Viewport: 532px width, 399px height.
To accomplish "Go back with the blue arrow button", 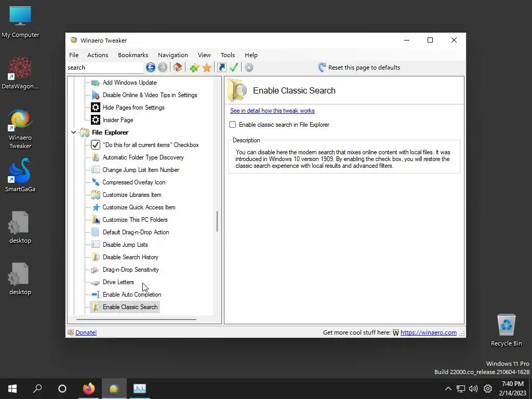I will (151, 68).
